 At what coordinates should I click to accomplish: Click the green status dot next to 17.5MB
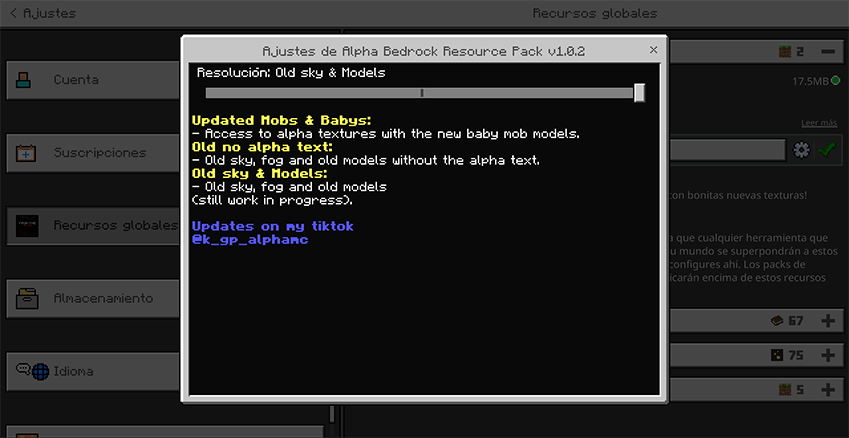point(835,81)
